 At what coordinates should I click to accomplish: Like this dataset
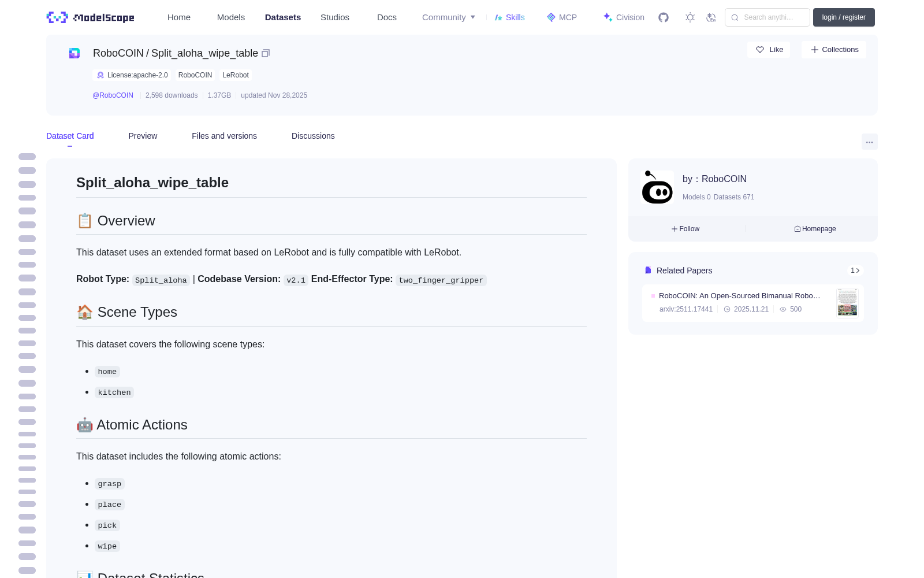pyautogui.click(x=769, y=50)
